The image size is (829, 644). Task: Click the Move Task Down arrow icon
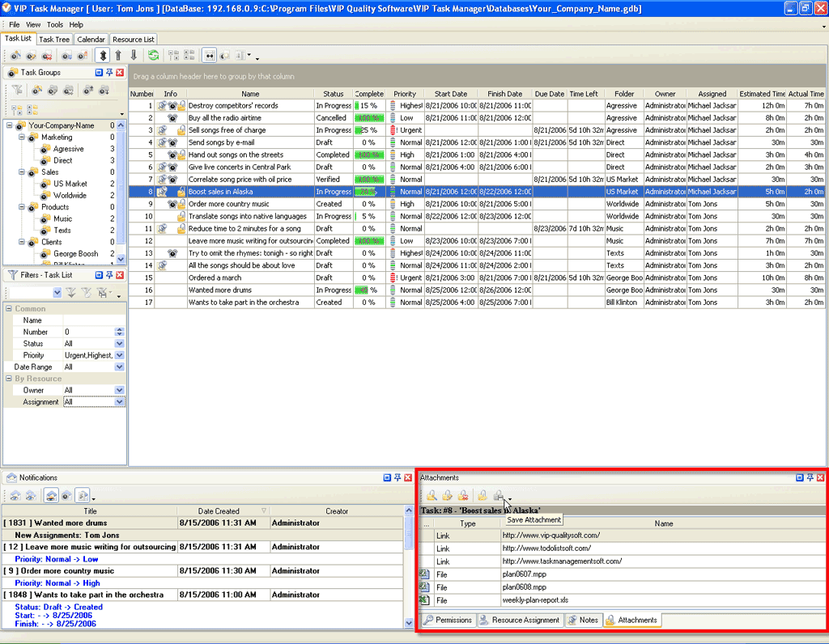tap(134, 56)
